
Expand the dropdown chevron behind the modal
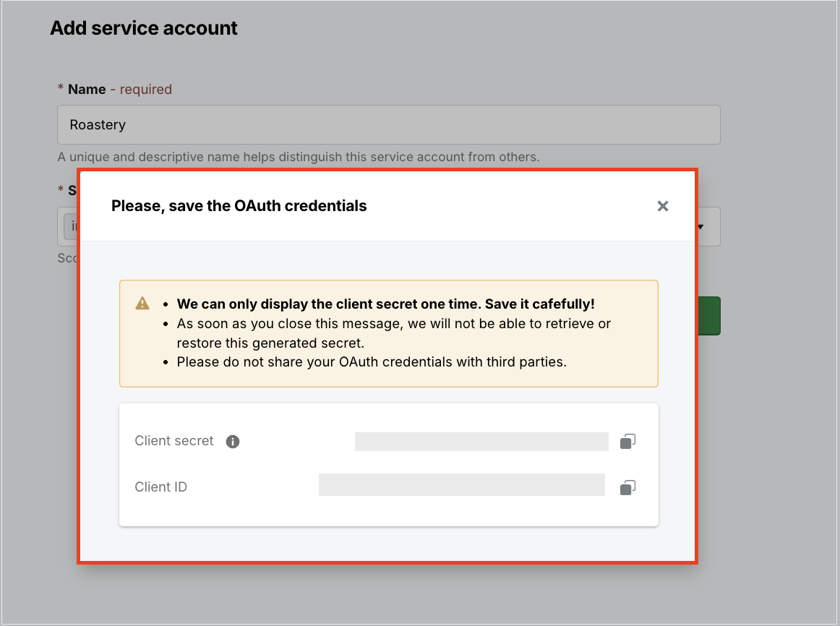click(700, 226)
